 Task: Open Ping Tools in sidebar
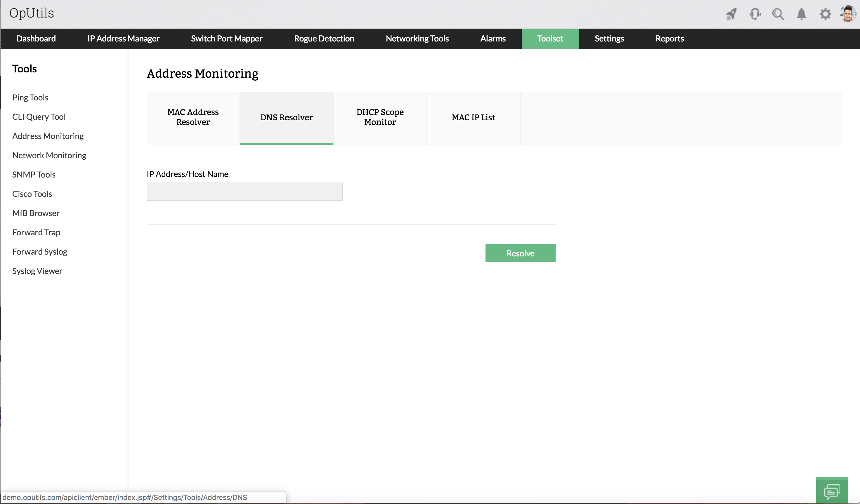[30, 98]
